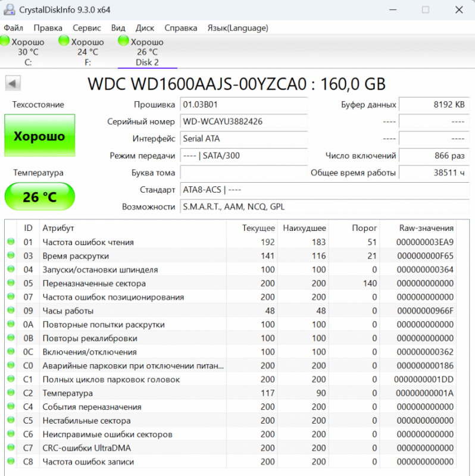Select threshold value 140 in row 05

click(370, 283)
